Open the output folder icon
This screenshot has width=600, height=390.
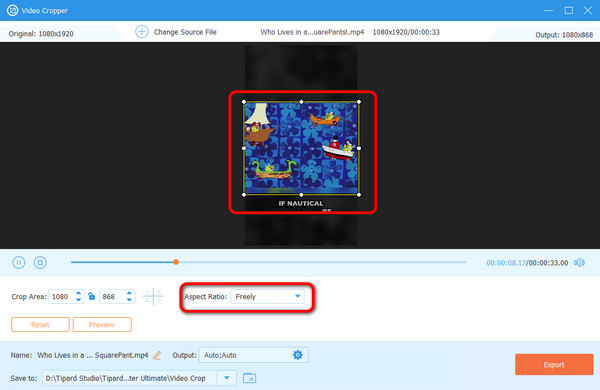(x=249, y=378)
